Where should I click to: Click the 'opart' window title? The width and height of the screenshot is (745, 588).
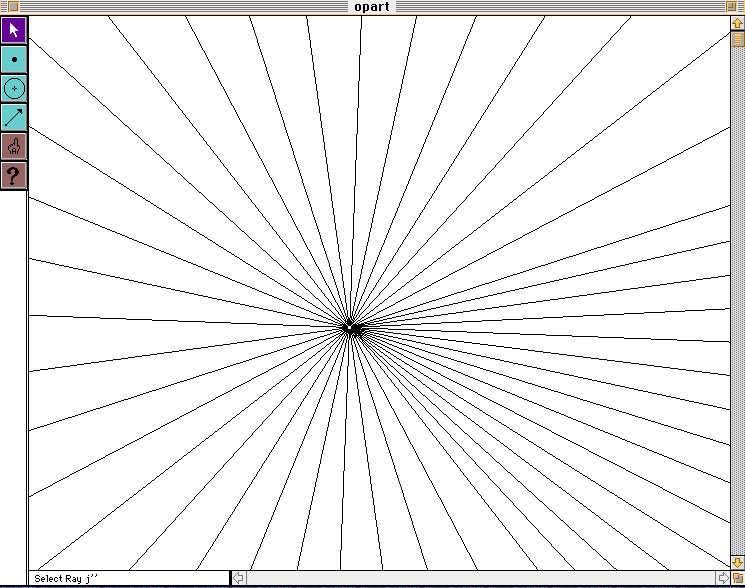[x=372, y=7]
